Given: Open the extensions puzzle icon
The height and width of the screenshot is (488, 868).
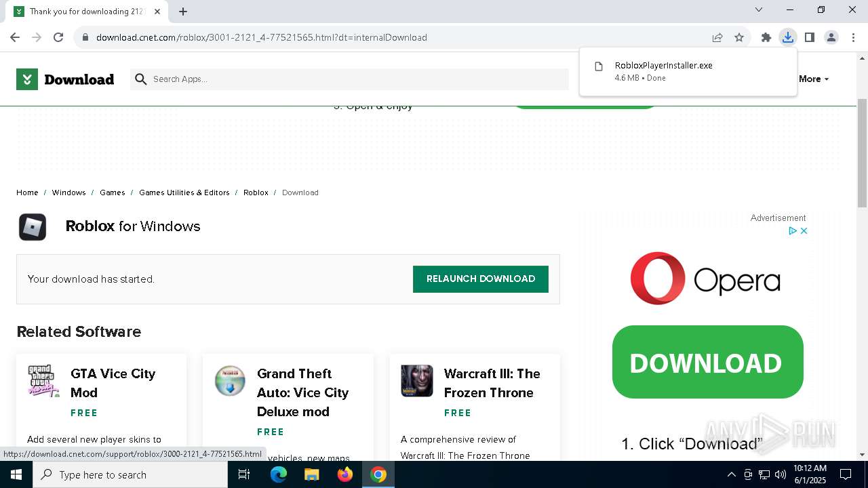Looking at the screenshot, I should coord(766,37).
